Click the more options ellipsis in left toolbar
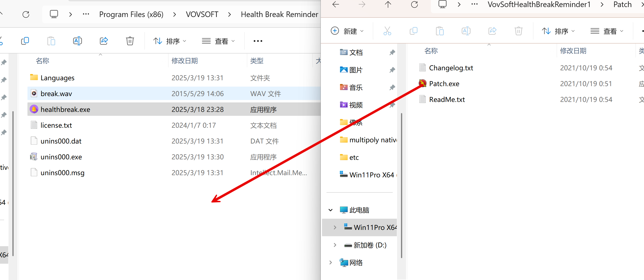The height and width of the screenshot is (280, 644). 258,41
